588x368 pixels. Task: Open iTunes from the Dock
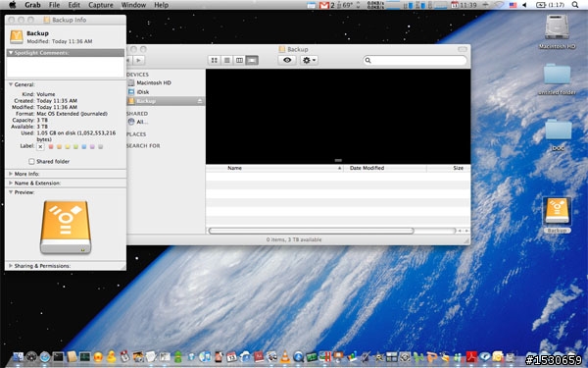point(205,357)
